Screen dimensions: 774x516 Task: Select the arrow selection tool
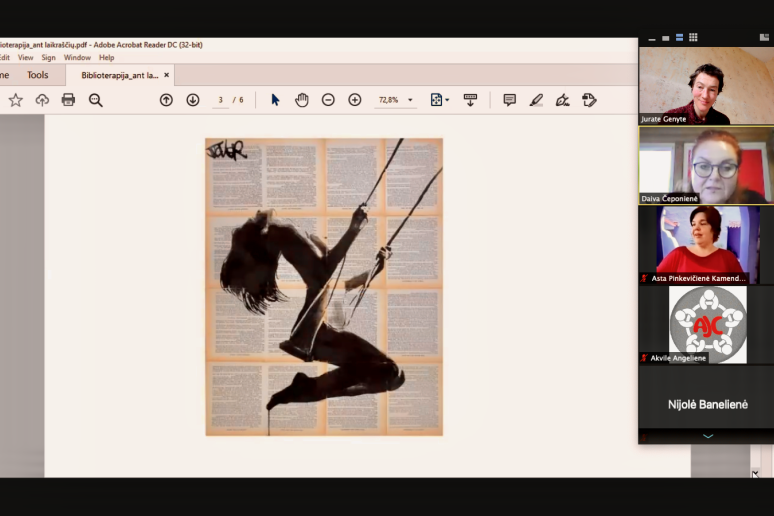pos(275,100)
